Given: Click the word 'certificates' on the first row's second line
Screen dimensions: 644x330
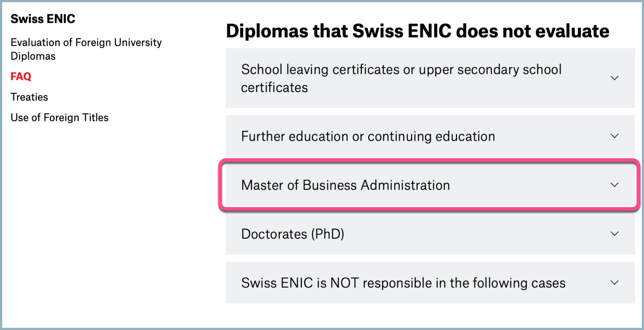Looking at the screenshot, I should point(274,87).
